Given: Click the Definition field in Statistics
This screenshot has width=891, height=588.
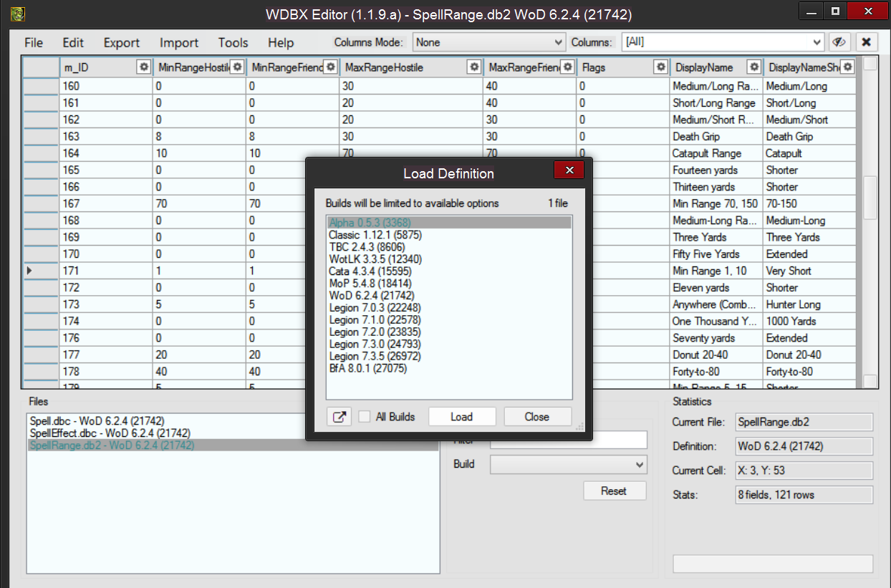Looking at the screenshot, I should coord(805,446).
